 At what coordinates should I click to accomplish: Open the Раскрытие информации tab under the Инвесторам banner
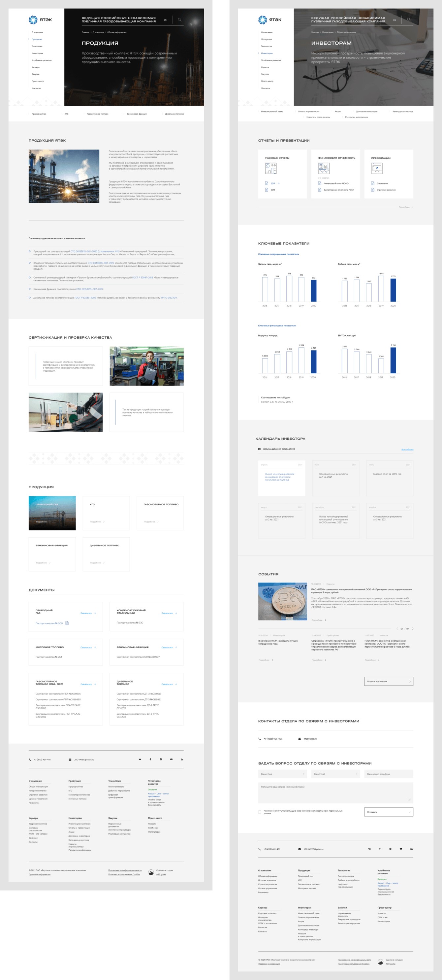pyautogui.click(x=357, y=117)
